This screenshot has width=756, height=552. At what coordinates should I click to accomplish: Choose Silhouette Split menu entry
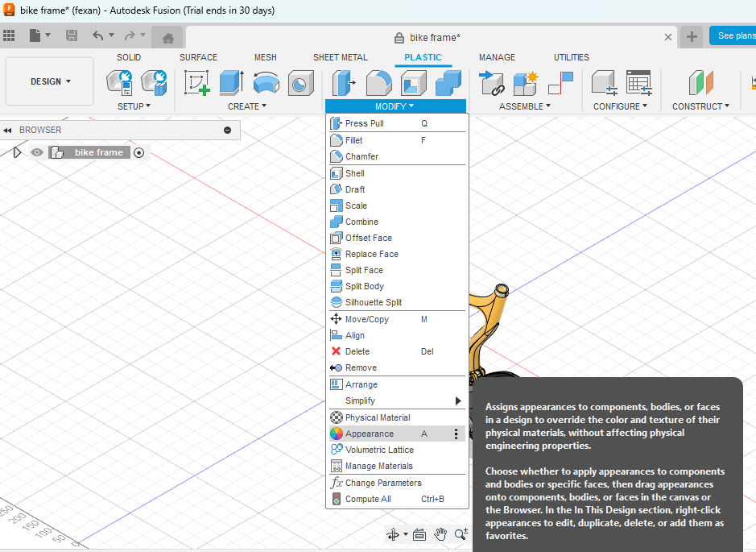[x=397, y=302]
